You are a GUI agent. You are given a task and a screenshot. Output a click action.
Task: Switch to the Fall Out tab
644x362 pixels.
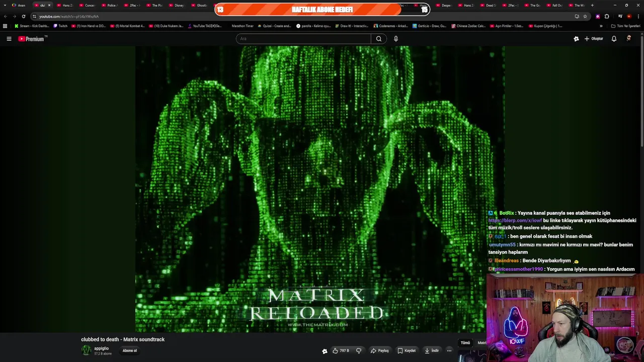(554, 5)
